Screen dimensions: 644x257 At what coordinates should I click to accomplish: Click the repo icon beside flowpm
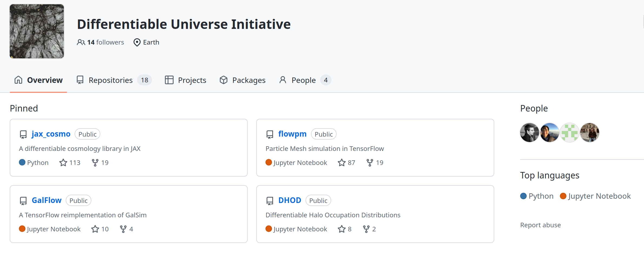click(x=270, y=134)
